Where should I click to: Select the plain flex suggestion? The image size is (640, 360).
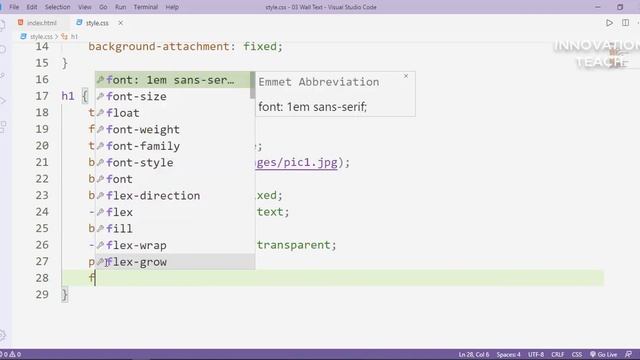[175, 212]
